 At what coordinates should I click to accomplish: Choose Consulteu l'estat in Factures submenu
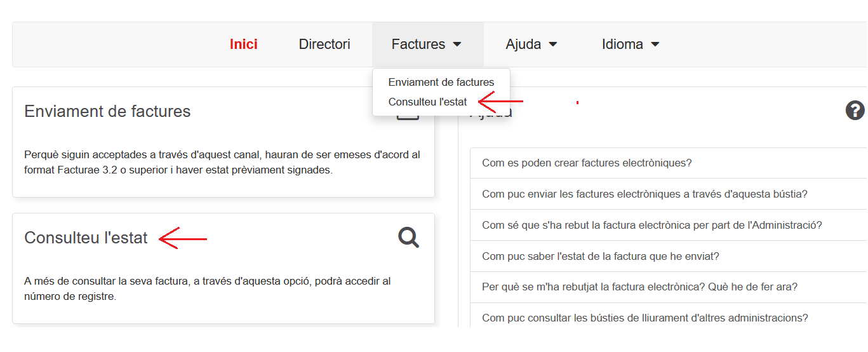(x=427, y=102)
